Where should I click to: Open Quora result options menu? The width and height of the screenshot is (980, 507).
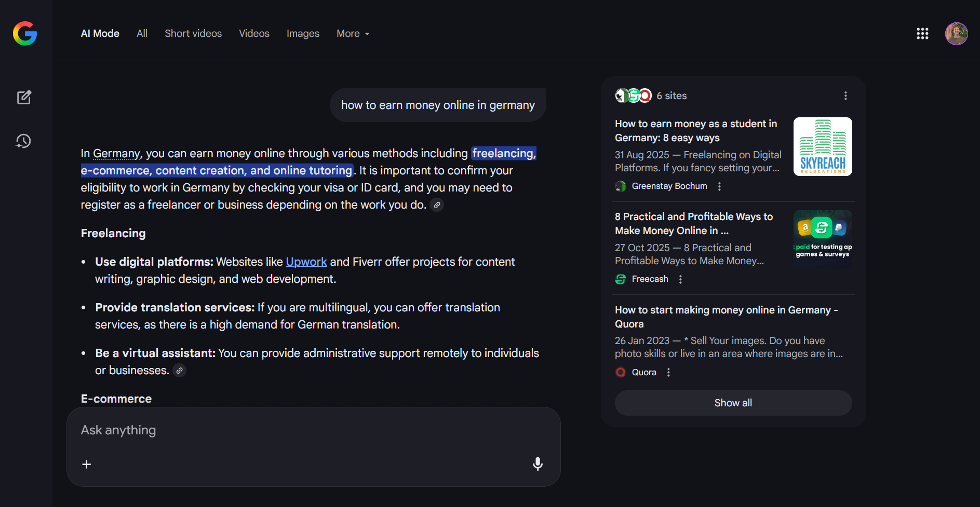(668, 373)
